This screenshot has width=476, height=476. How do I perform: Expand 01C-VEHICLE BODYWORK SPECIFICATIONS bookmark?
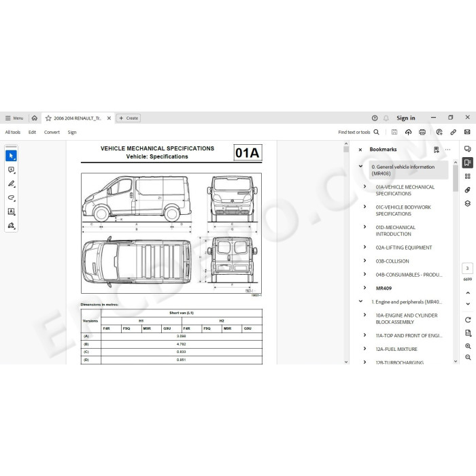365,207
